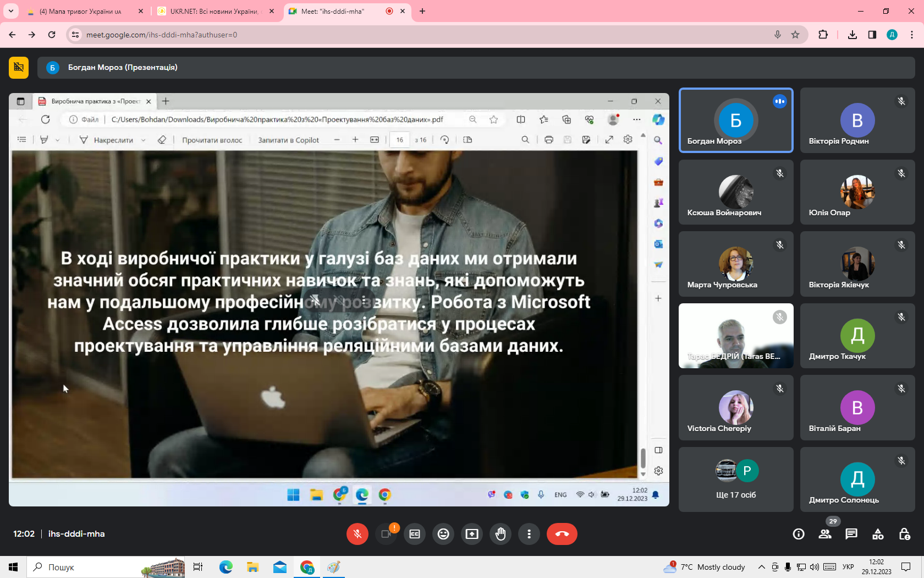
Task: Select Марта Чупровська video tile
Action: pyautogui.click(x=736, y=264)
